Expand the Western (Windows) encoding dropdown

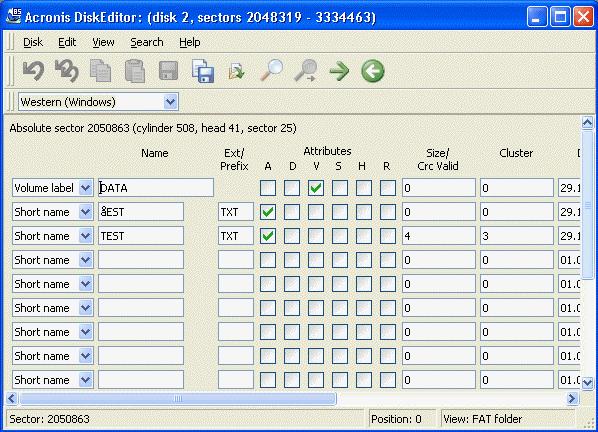click(170, 102)
